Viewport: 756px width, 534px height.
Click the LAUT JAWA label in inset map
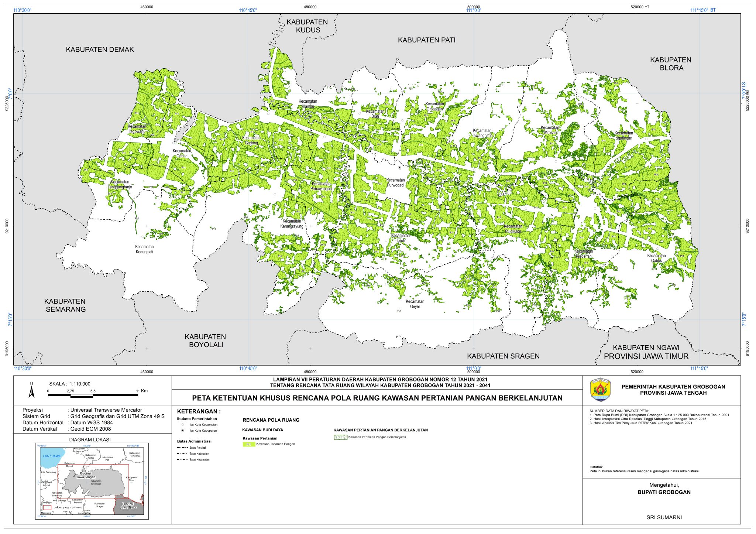pyautogui.click(x=52, y=456)
